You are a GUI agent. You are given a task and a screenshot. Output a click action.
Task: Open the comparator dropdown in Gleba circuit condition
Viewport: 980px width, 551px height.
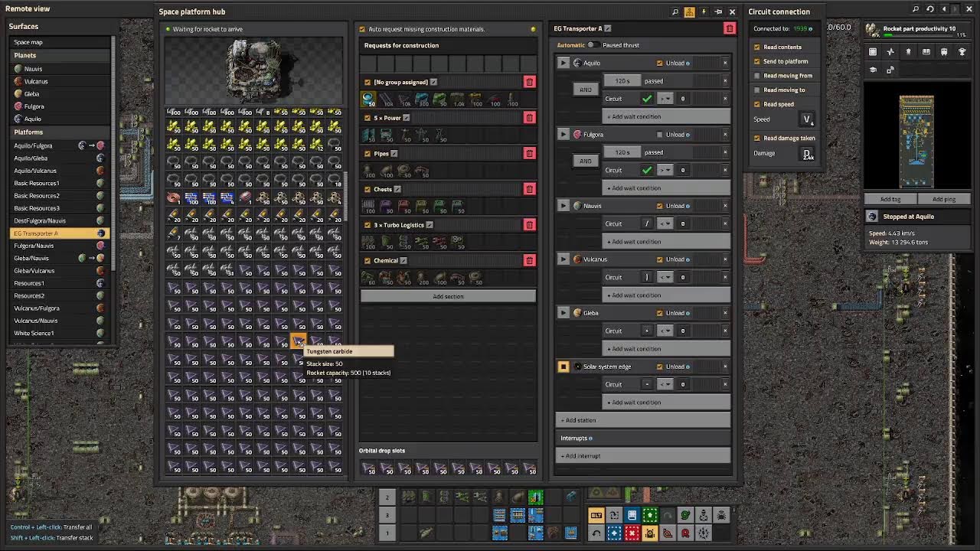click(x=665, y=331)
